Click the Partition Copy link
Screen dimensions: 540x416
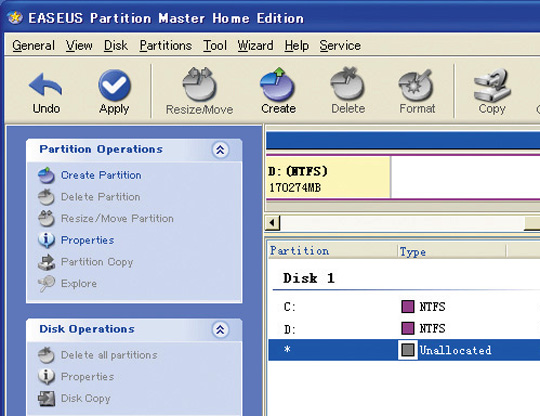pyautogui.click(x=97, y=262)
